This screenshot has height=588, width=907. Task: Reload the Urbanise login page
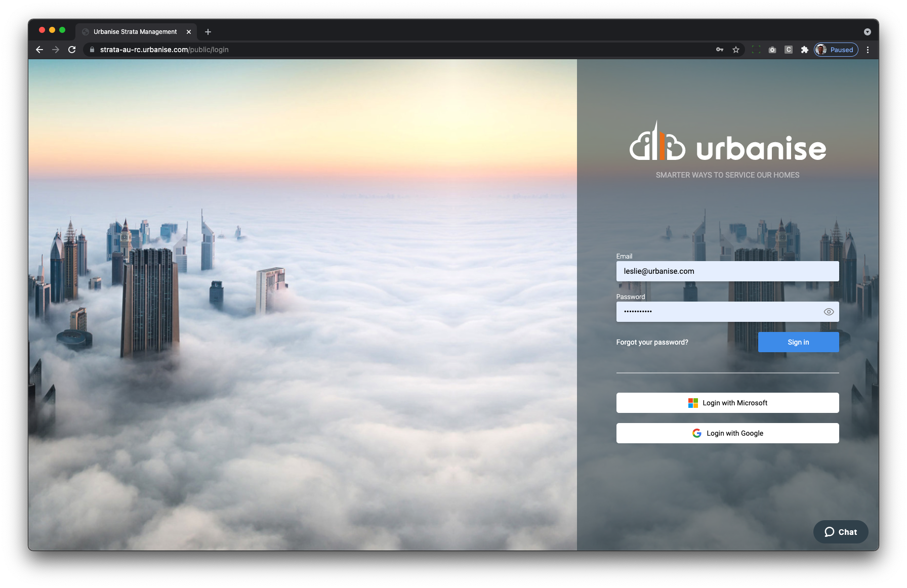pos(72,50)
